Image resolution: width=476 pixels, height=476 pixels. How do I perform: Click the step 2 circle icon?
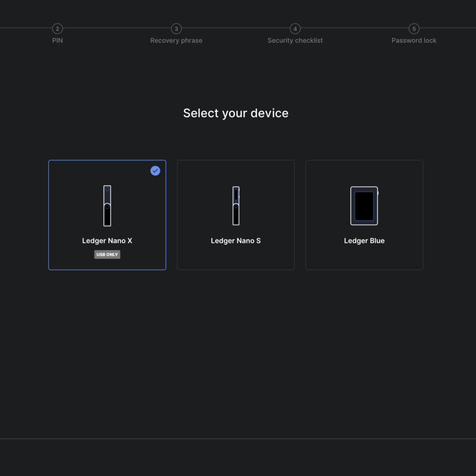point(58,29)
